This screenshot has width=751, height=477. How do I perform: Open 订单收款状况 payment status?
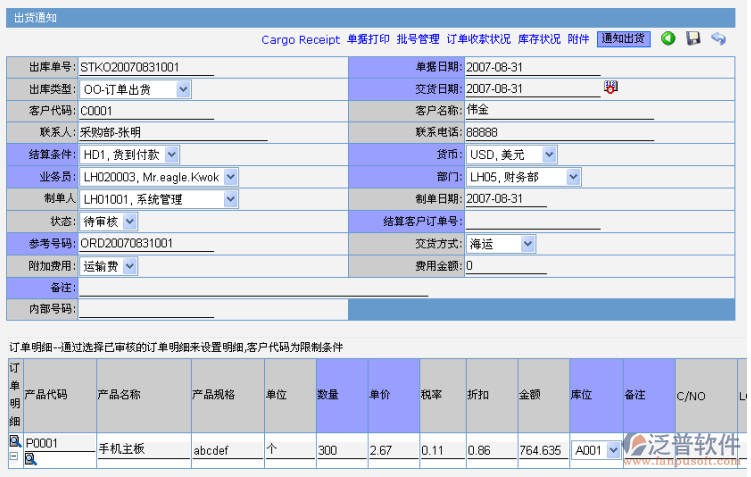(478, 40)
